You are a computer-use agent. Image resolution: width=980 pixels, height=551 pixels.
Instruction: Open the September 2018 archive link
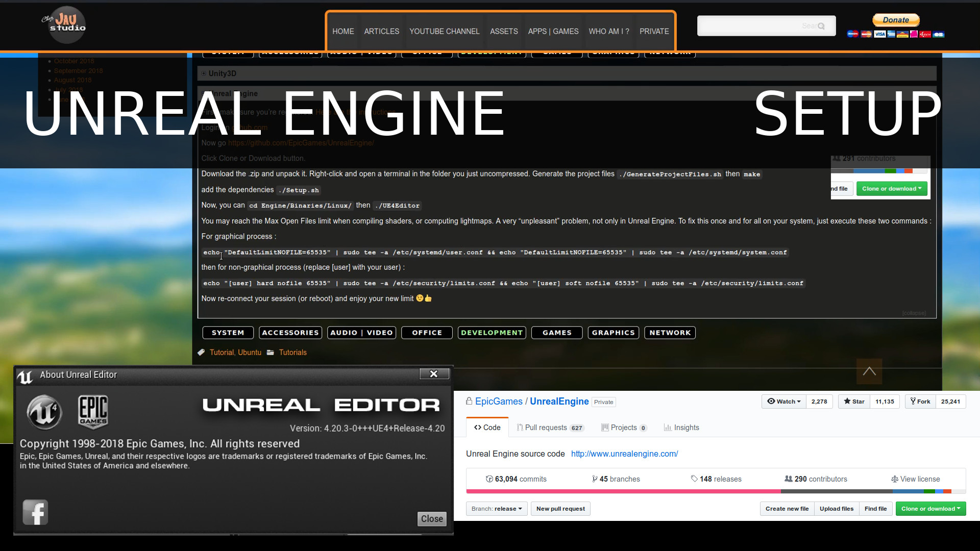coord(78,70)
